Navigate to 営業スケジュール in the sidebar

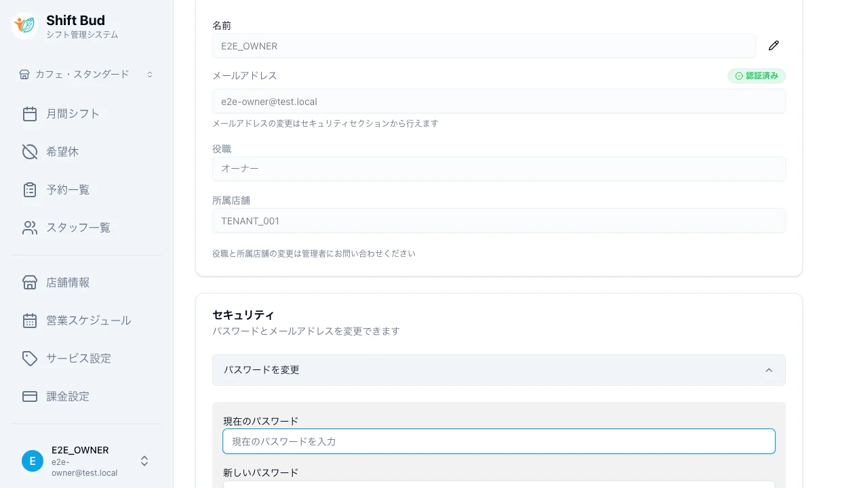tap(89, 321)
